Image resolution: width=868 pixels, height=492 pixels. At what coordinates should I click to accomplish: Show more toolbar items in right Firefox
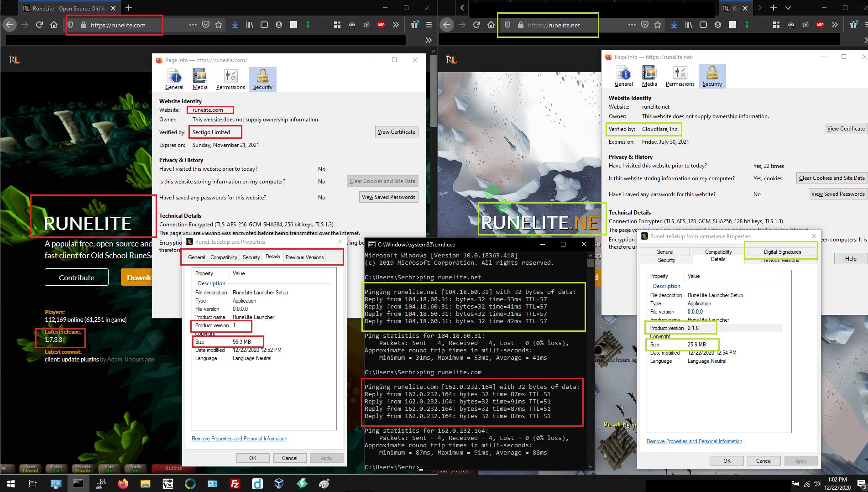835,25
